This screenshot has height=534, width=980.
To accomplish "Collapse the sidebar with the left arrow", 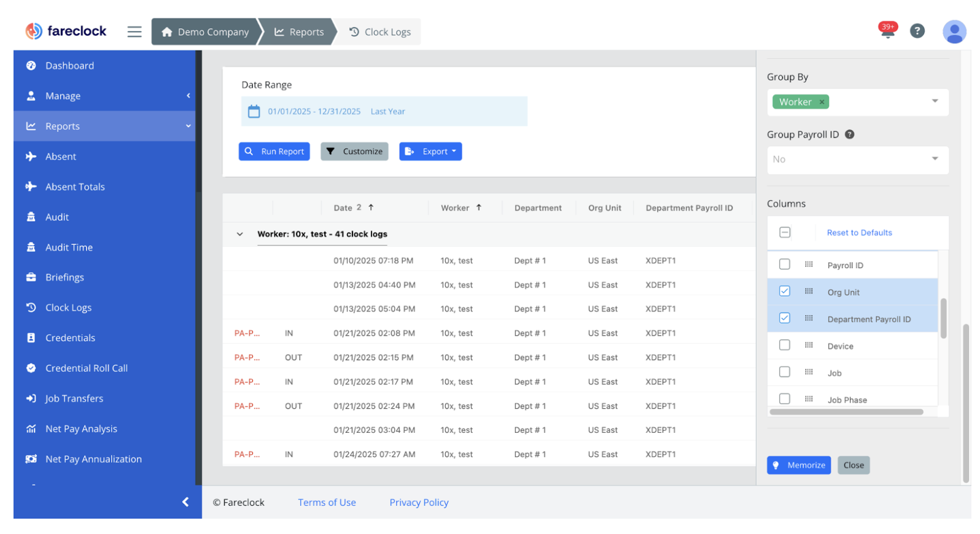I will [x=185, y=502].
